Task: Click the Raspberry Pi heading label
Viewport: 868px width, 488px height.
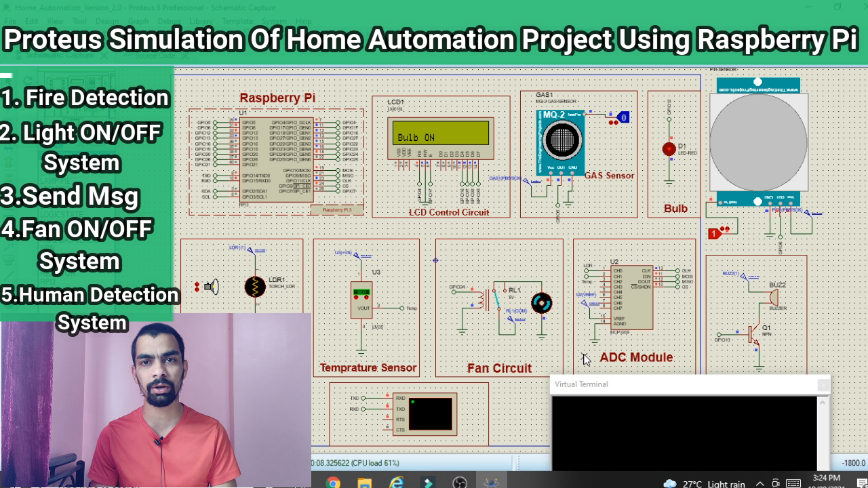Action: tap(277, 98)
